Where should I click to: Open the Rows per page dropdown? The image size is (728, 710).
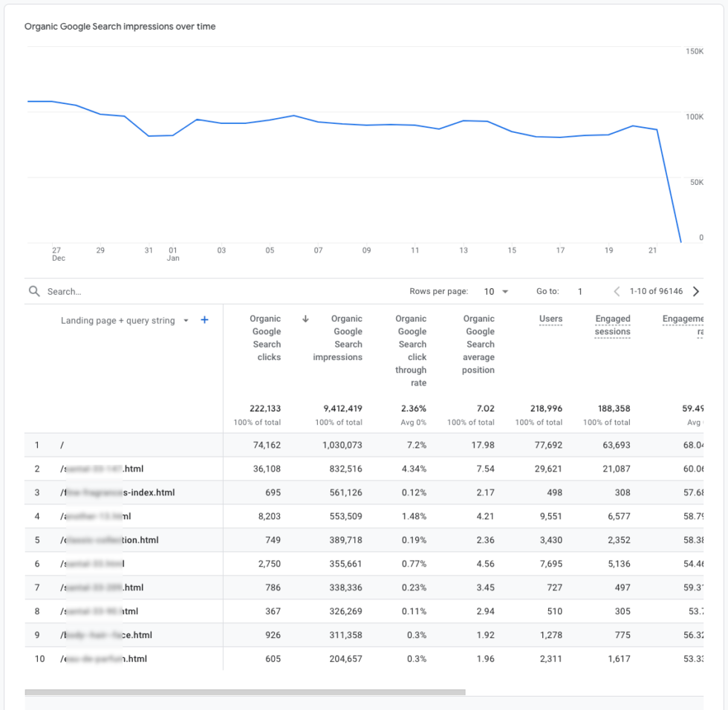click(x=496, y=291)
